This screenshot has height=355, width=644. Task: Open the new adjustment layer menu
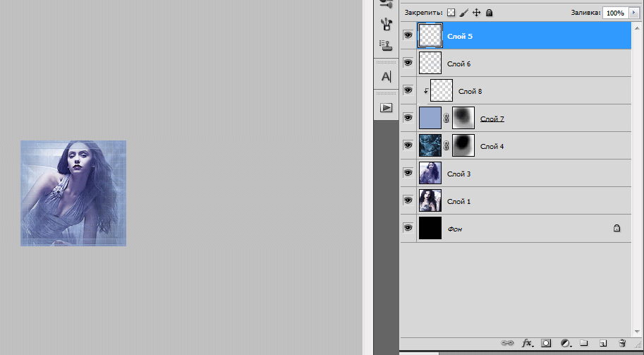pos(565,343)
